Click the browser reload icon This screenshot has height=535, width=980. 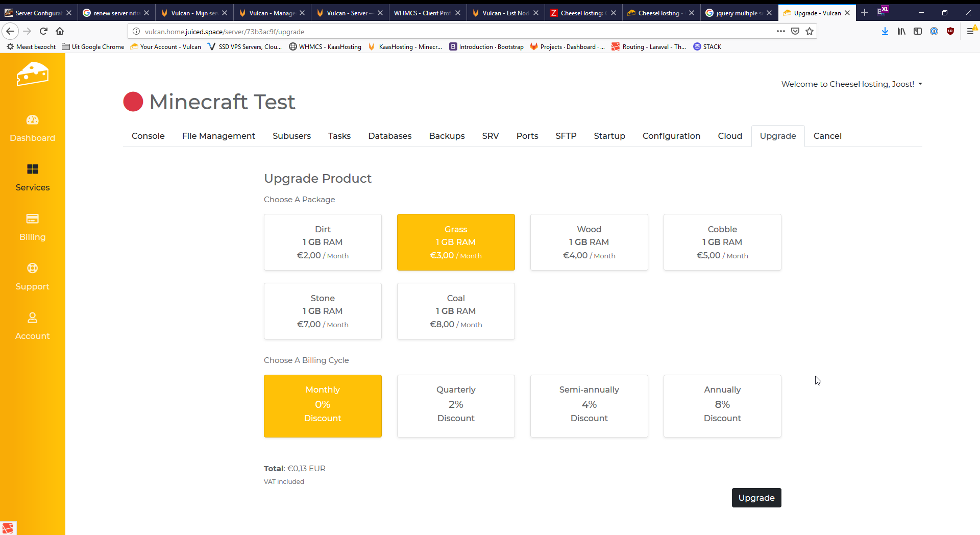[43, 31]
